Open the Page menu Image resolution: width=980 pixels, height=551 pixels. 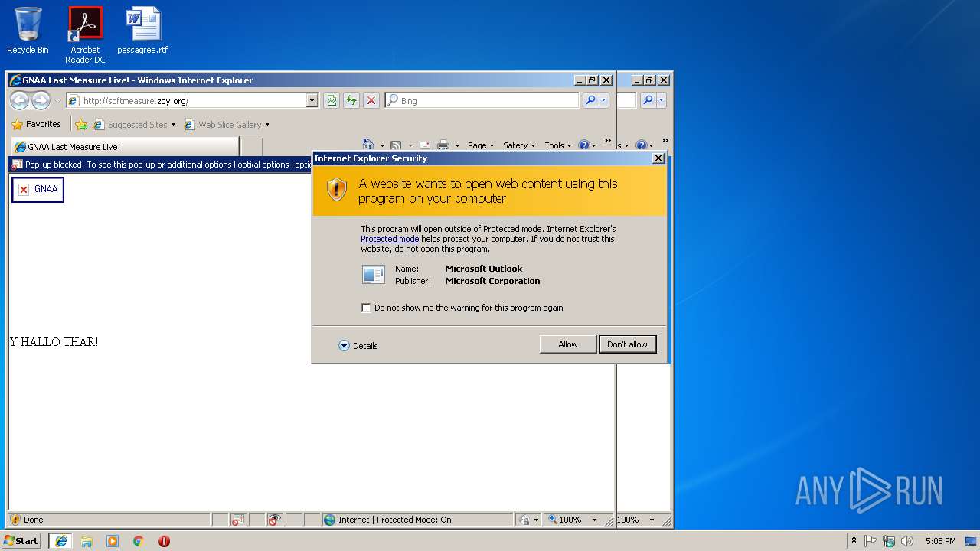[481, 145]
